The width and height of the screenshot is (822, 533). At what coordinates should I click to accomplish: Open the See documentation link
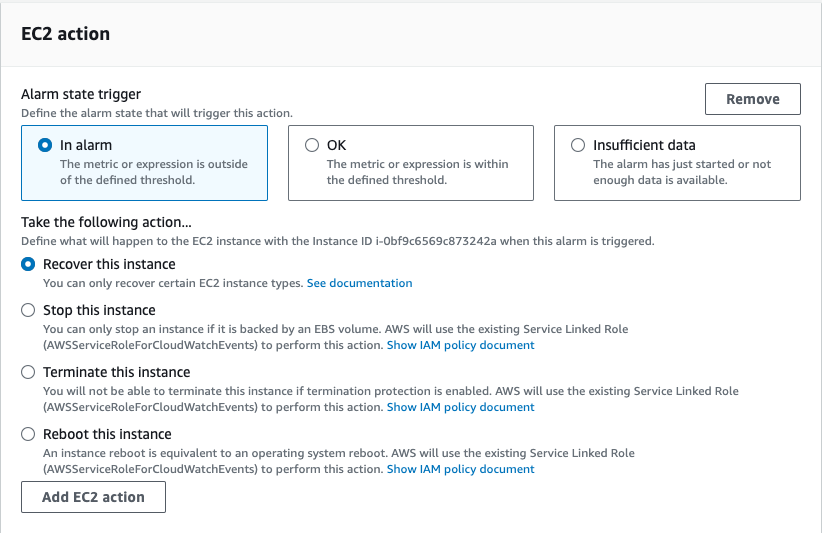click(359, 283)
